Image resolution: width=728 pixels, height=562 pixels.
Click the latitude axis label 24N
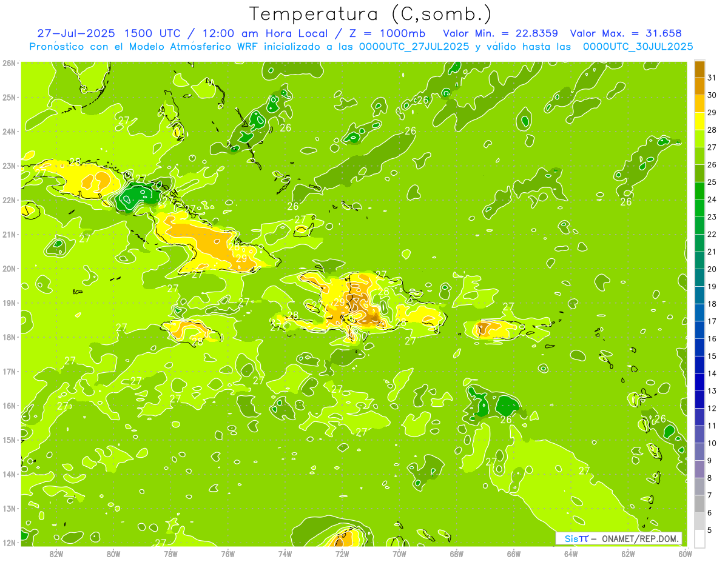click(x=8, y=132)
